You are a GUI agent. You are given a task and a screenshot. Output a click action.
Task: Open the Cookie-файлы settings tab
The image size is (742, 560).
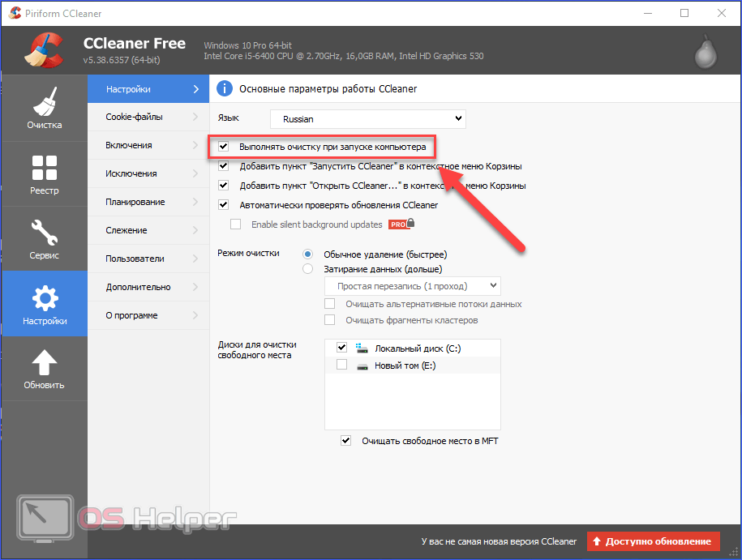tap(148, 117)
